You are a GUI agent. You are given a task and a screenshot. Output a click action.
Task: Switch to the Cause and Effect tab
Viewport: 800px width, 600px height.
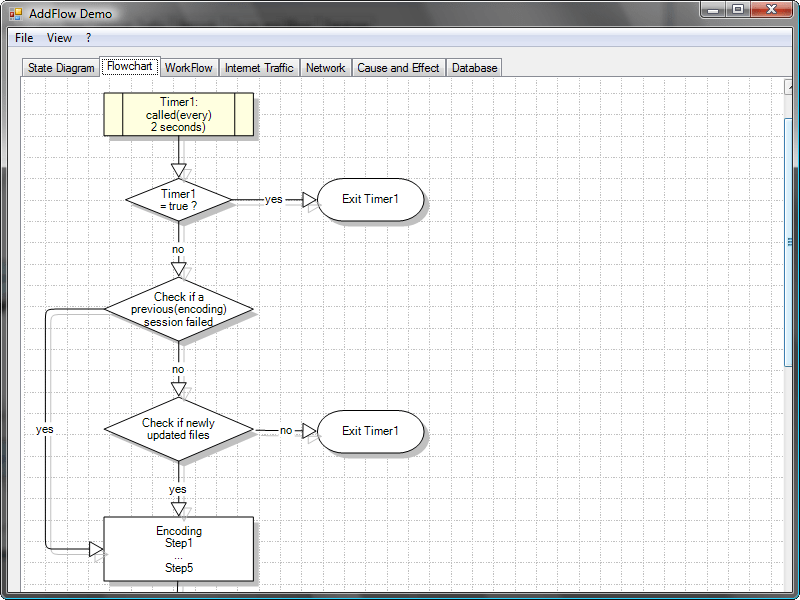398,67
